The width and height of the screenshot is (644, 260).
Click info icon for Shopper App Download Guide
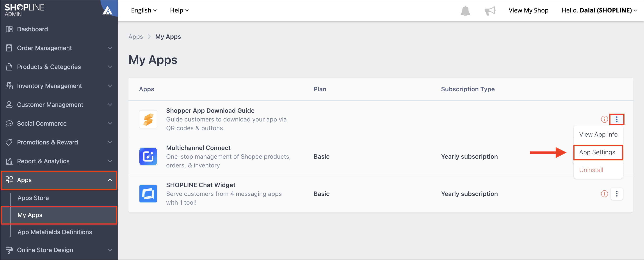click(604, 119)
